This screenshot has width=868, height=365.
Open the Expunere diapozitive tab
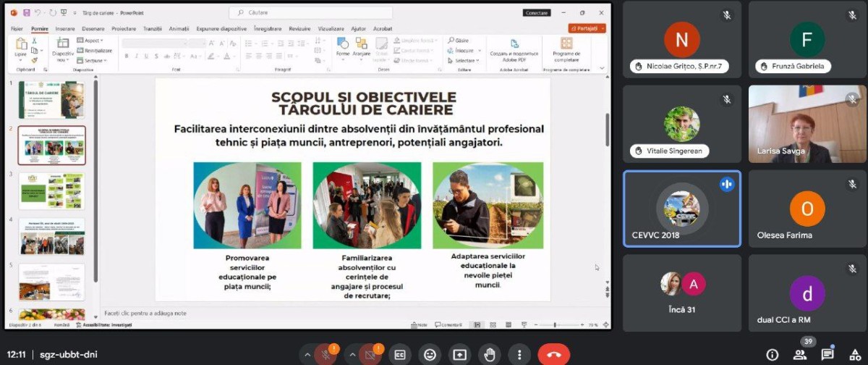pyautogui.click(x=222, y=28)
